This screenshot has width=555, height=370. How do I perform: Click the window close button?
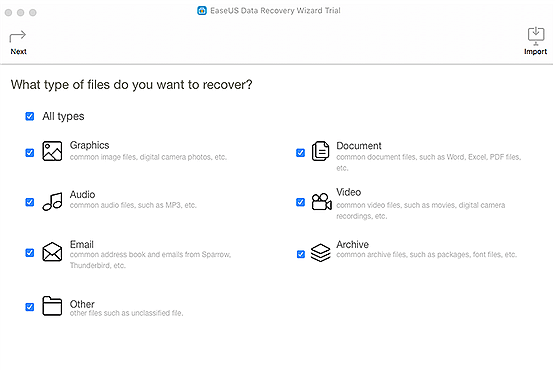pyautogui.click(x=8, y=13)
